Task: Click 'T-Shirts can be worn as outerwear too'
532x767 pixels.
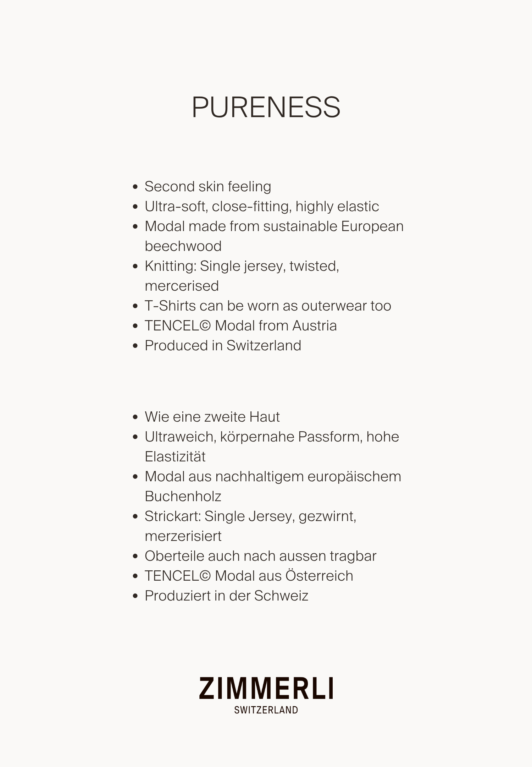Action: click(268, 306)
